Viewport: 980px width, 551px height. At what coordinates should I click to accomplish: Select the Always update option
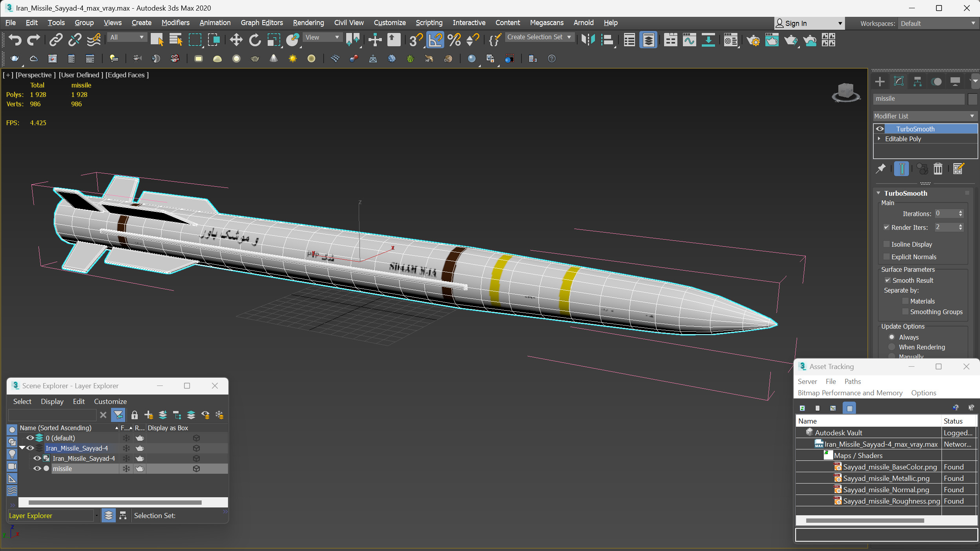892,337
